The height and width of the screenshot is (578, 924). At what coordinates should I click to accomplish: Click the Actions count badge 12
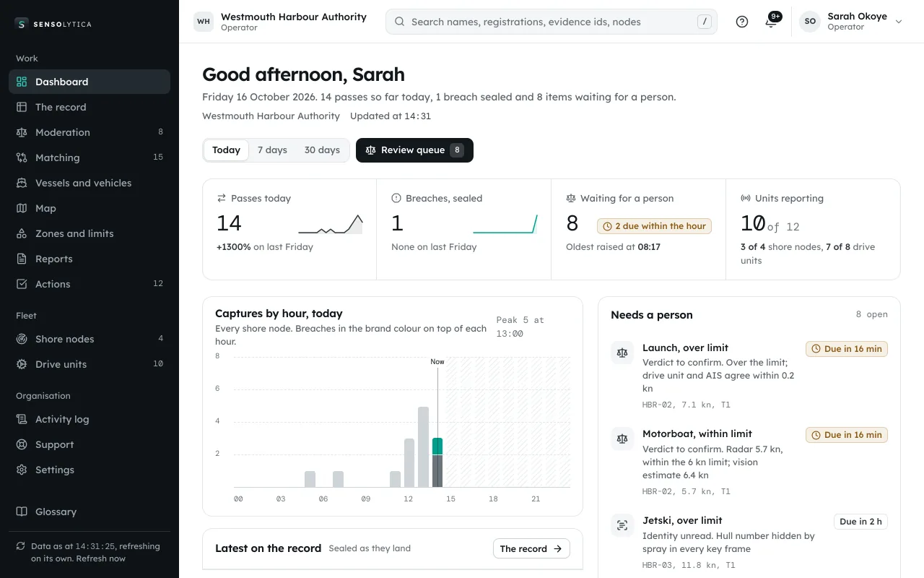(158, 284)
